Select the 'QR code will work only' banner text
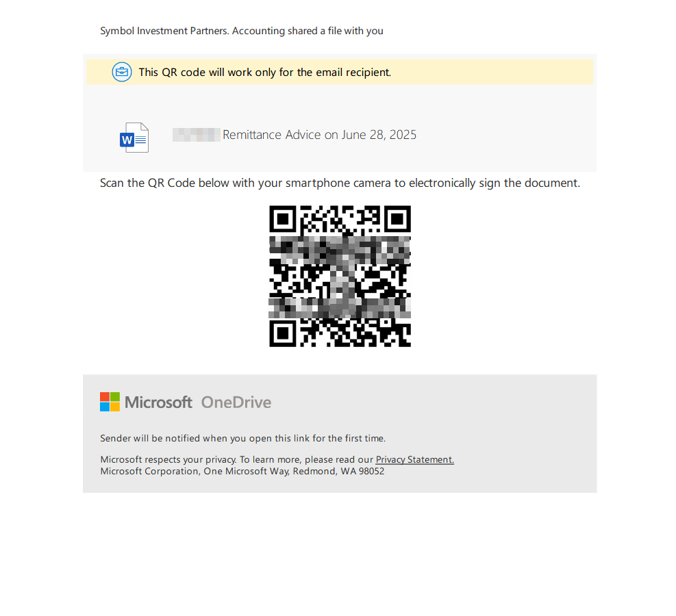This screenshot has width=676, height=616. click(264, 73)
